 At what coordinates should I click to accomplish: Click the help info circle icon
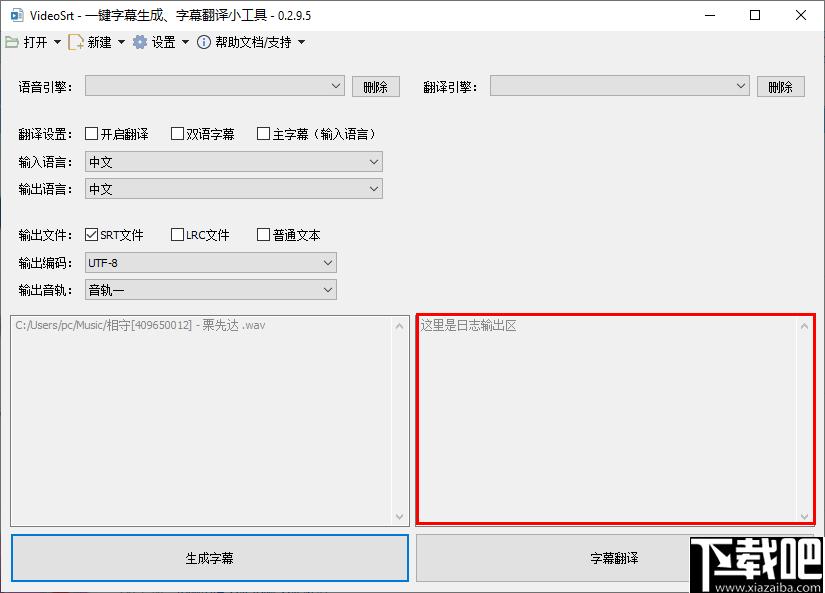point(204,42)
